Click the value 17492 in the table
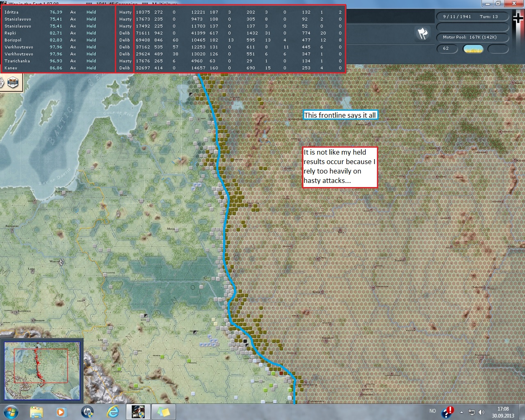Viewport: 525px width, 420px height. click(x=143, y=26)
